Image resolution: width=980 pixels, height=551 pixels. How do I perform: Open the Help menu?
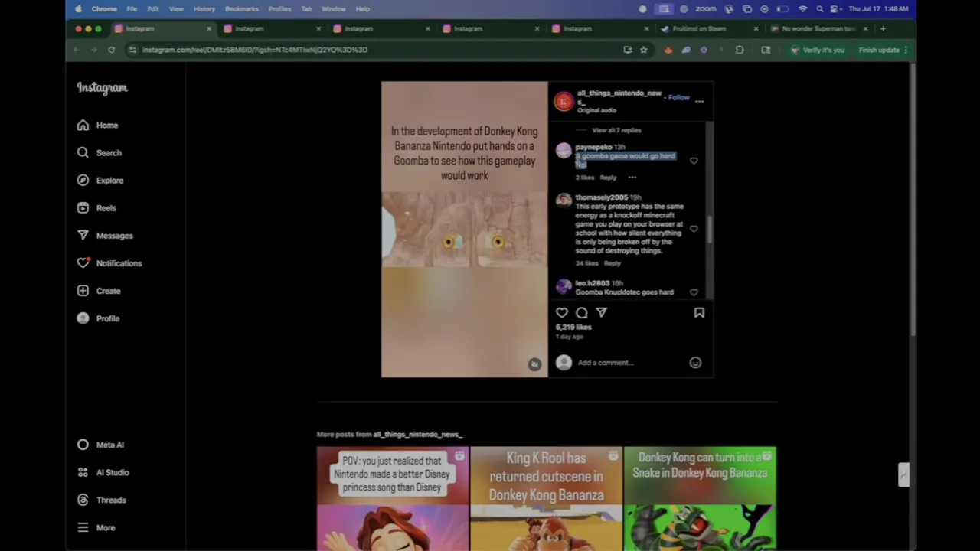pyautogui.click(x=363, y=9)
